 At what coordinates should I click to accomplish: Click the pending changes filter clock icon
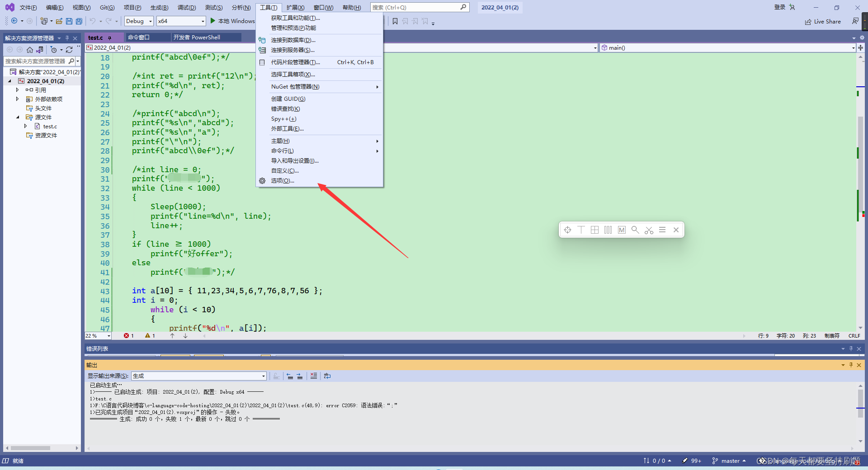click(54, 50)
